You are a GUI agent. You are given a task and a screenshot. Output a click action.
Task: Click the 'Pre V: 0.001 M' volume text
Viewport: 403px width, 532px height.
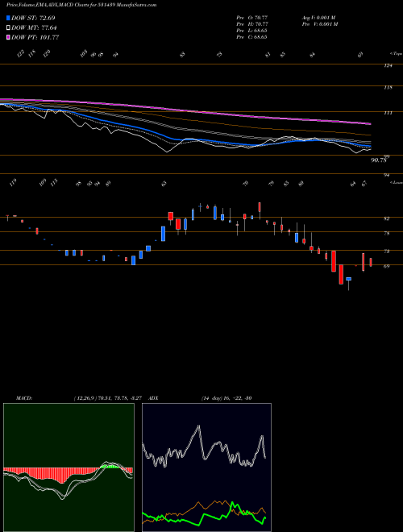click(320, 24)
